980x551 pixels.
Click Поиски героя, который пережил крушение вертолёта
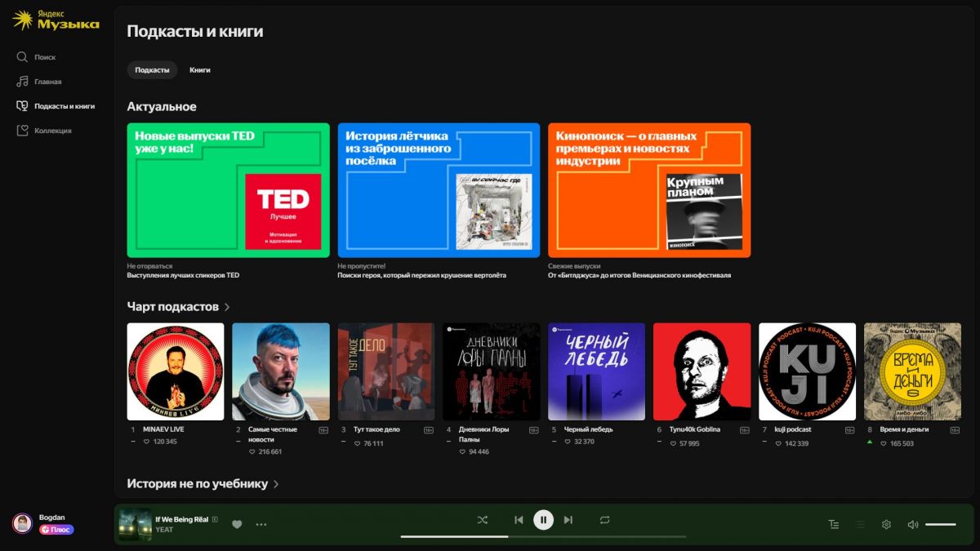(421, 276)
